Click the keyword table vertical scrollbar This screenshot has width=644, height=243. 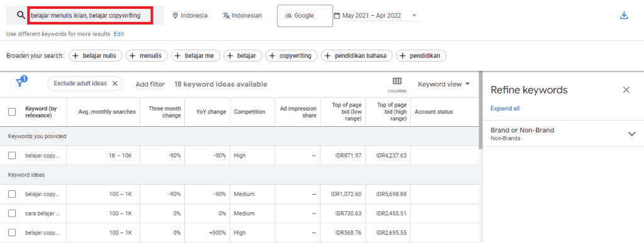coord(480,111)
